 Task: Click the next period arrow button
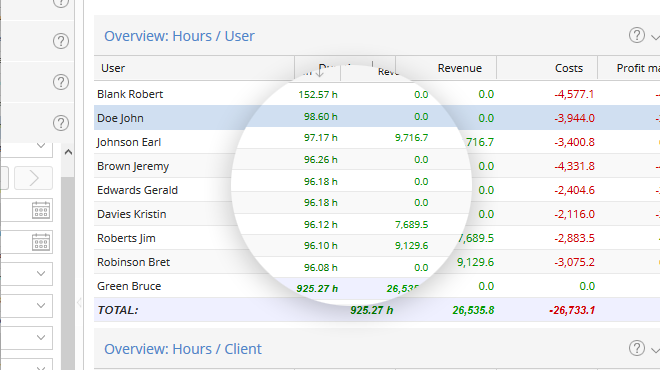click(x=34, y=178)
